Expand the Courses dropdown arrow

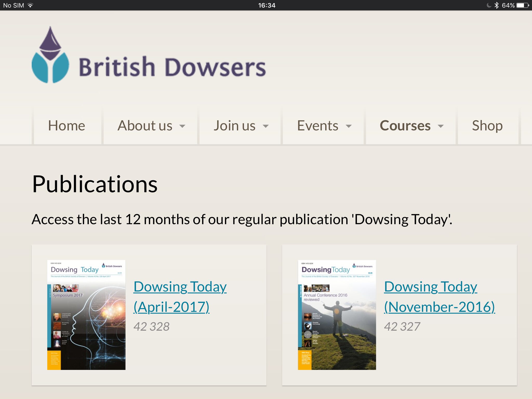(x=441, y=127)
